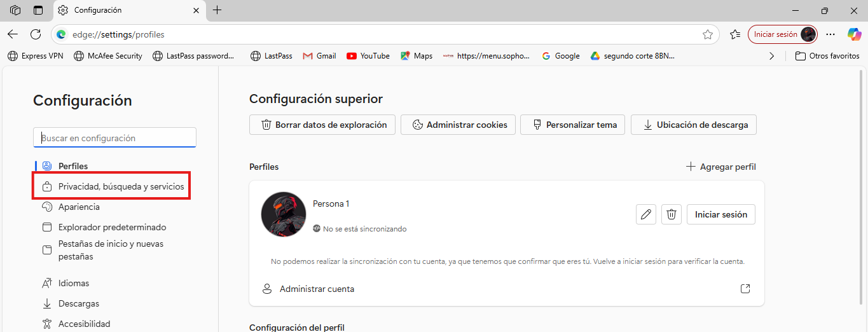Open the LastPass password... bookmark
This screenshot has width=868, height=332.
tap(194, 56)
